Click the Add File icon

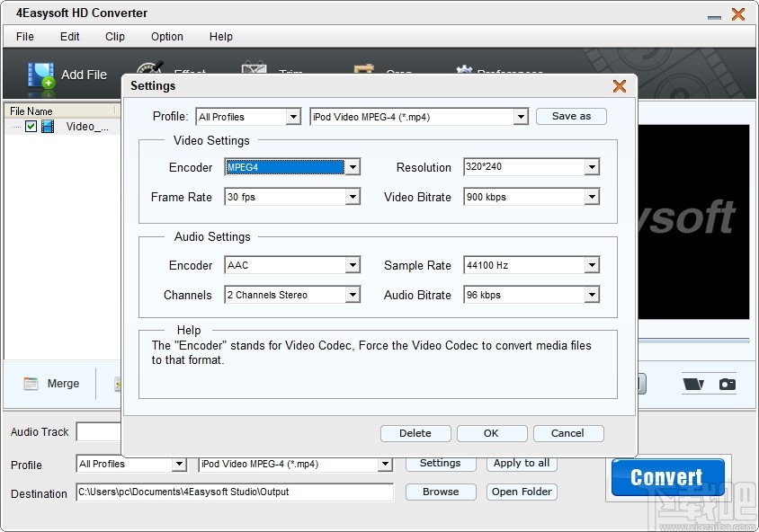click(41, 75)
